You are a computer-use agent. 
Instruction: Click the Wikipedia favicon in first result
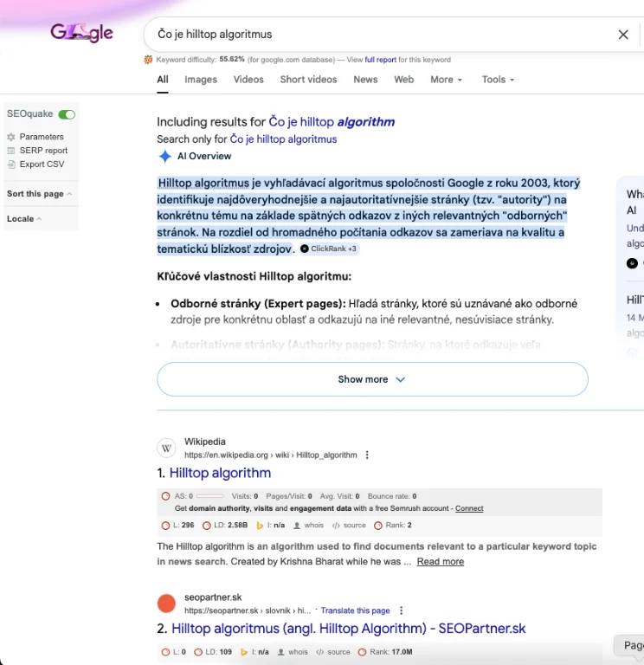[166, 448]
